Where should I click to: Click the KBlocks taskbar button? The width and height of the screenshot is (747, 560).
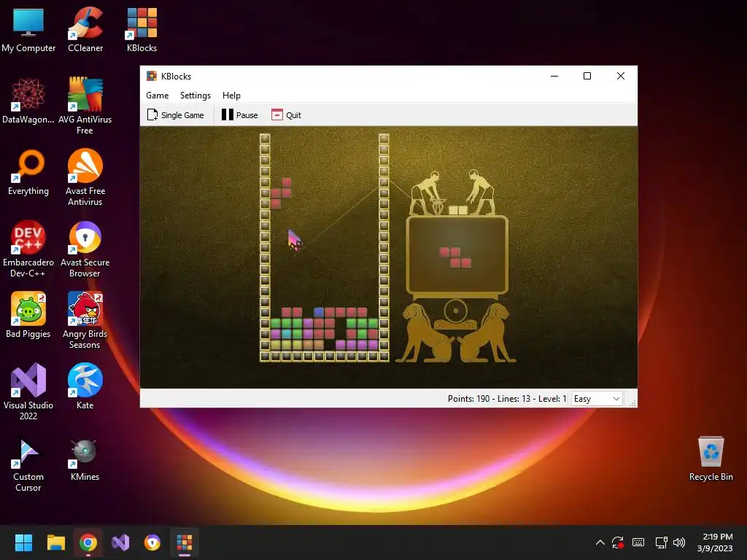(185, 542)
